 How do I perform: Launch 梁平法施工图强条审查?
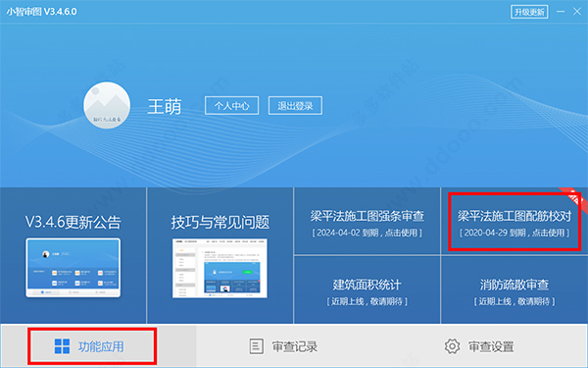pyautogui.click(x=367, y=221)
